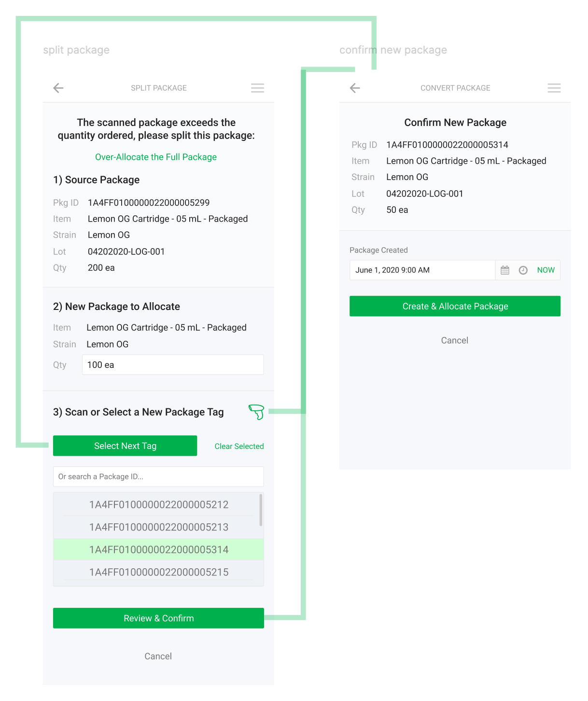Tap the barcode scanner icon
The image size is (588, 701).
click(256, 412)
